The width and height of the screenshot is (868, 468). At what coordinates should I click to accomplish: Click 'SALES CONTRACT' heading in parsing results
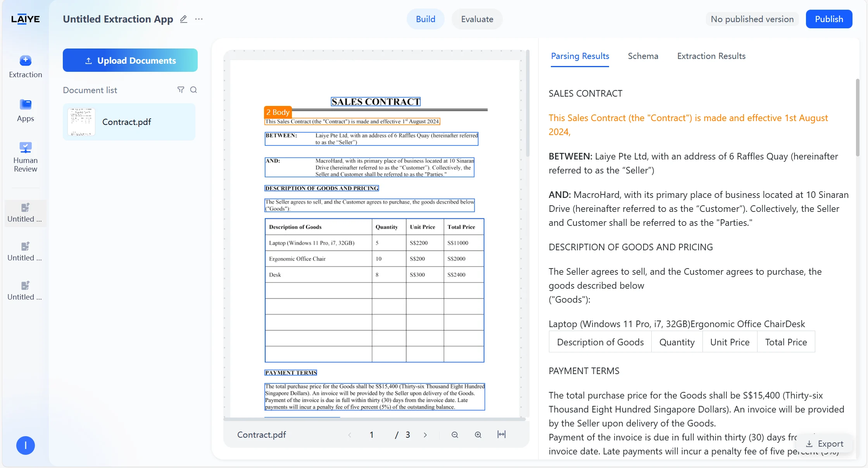click(x=585, y=94)
